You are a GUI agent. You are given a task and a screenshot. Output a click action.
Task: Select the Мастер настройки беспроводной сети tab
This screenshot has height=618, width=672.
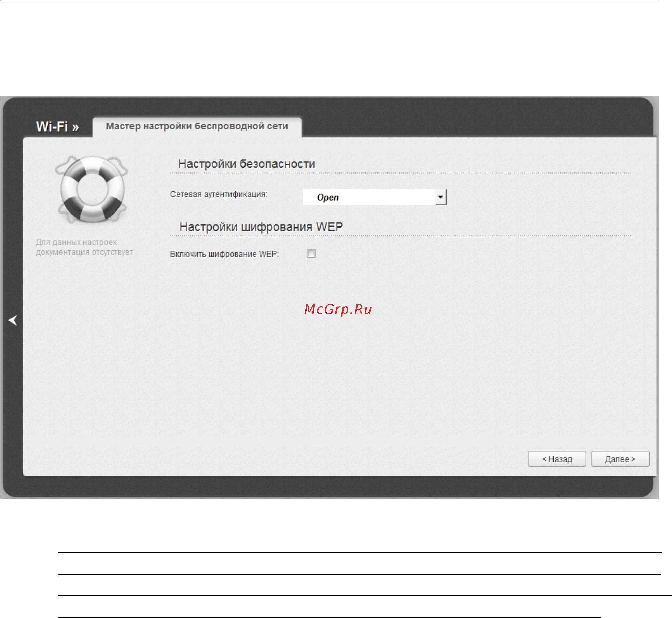[x=197, y=127]
